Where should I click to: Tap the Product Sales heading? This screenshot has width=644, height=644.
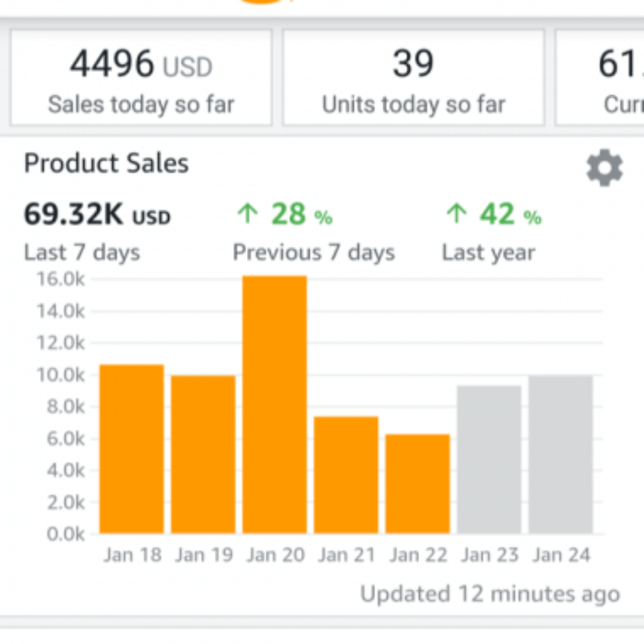click(106, 163)
